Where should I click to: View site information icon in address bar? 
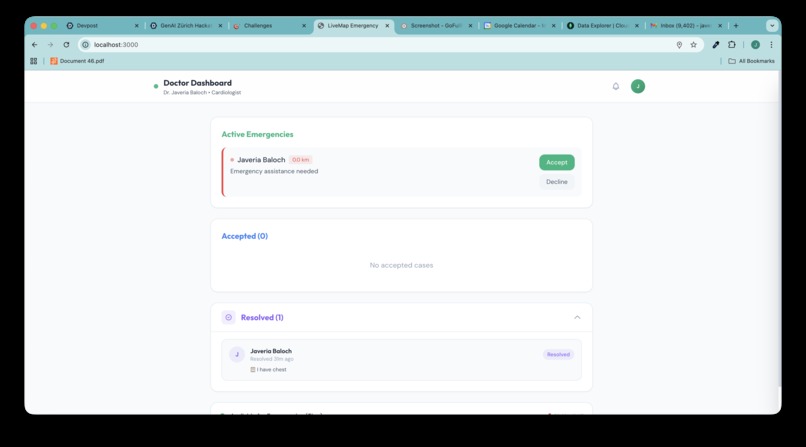pyautogui.click(x=85, y=45)
